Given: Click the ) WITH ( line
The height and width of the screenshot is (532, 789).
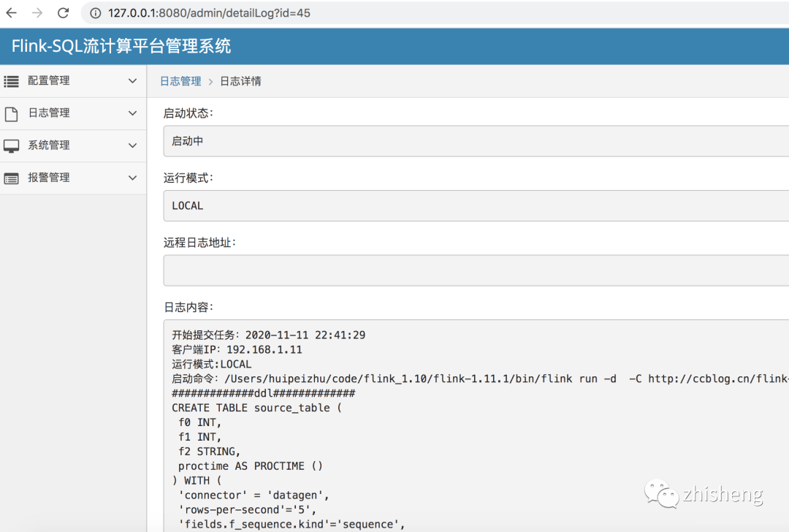Looking at the screenshot, I should point(197,481).
